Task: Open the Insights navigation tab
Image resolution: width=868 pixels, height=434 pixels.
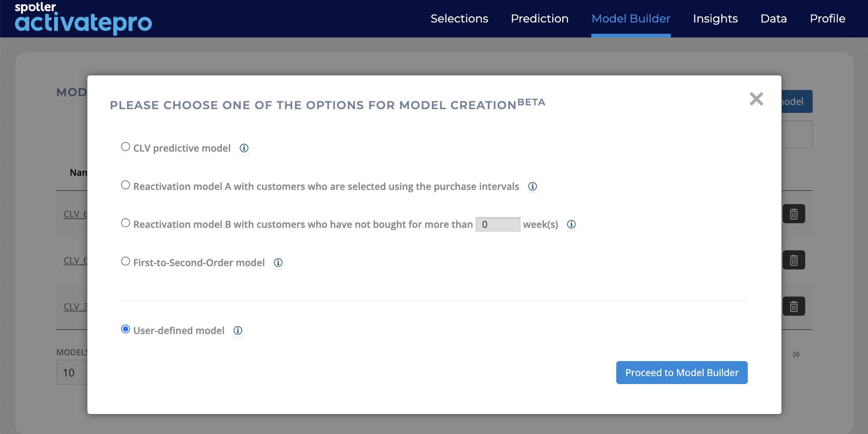Action: (x=715, y=19)
